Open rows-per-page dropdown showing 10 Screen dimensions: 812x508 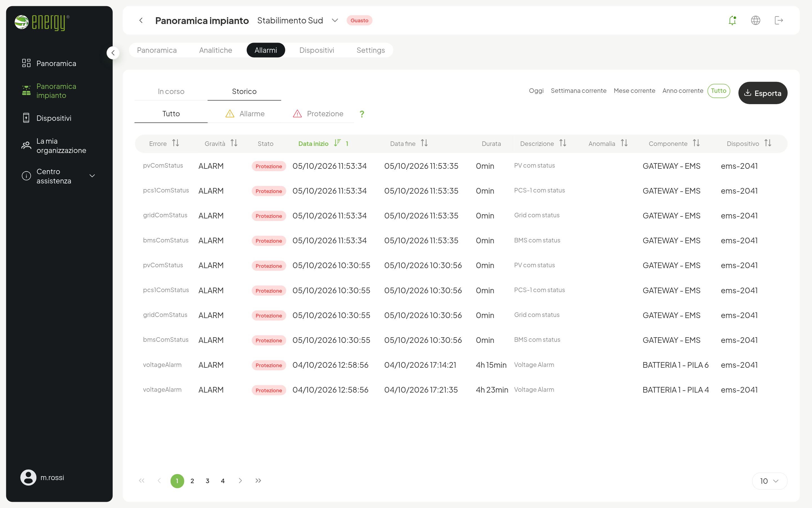coord(769,481)
